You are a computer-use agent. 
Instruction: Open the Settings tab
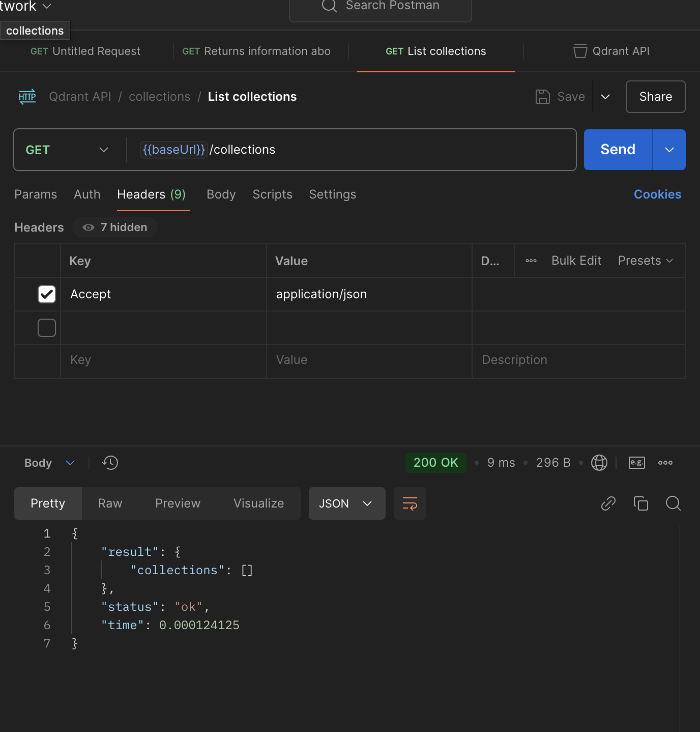333,194
